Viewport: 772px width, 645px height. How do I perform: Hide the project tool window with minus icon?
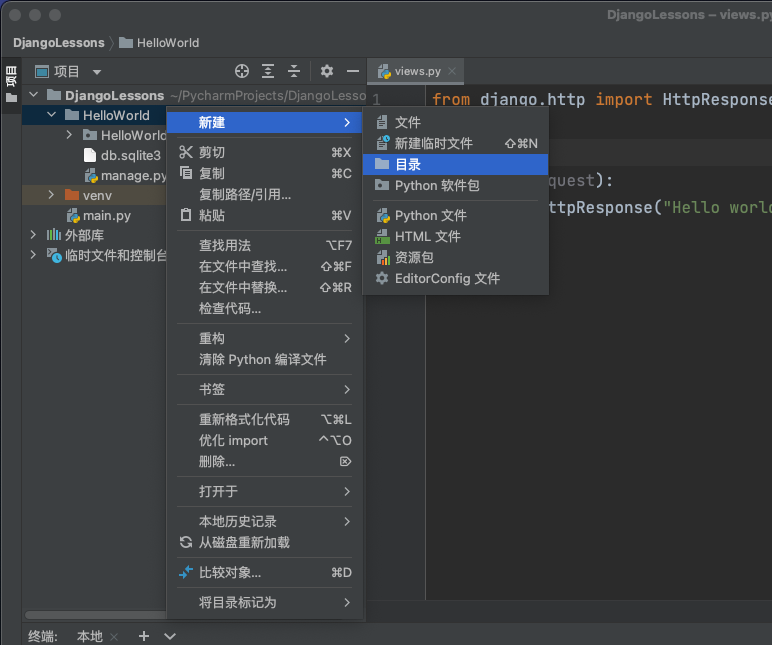pyautogui.click(x=352, y=71)
